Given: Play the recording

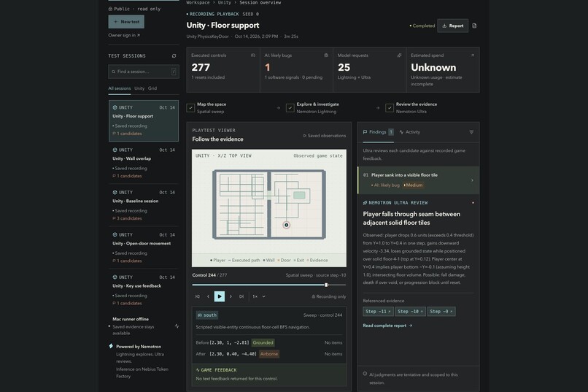Looking at the screenshot, I should [220, 296].
